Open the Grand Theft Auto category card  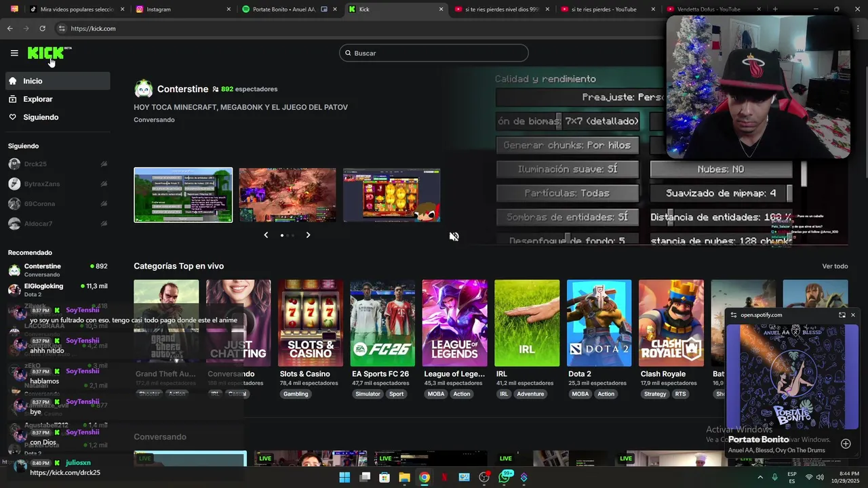(x=166, y=323)
